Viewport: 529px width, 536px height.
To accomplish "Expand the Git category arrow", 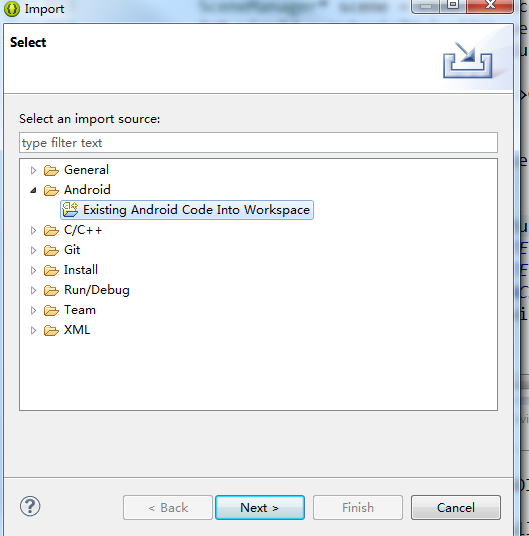I will pos(33,250).
